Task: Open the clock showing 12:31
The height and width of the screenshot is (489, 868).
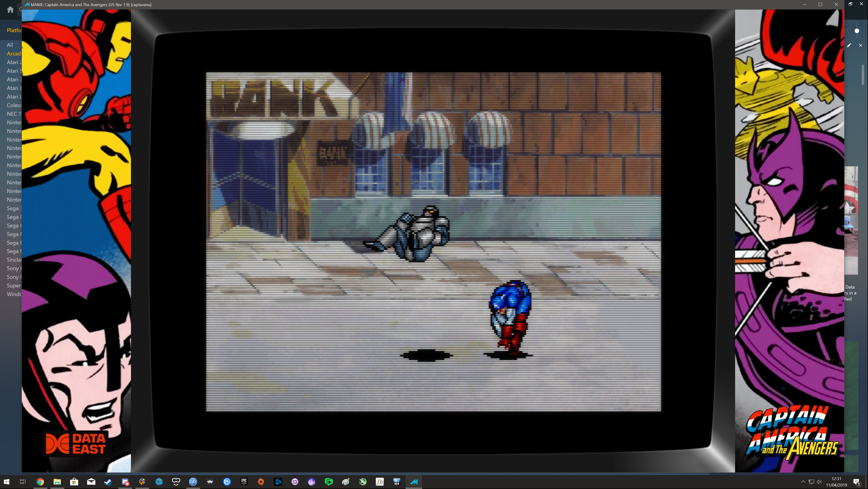Action: pyautogui.click(x=836, y=482)
